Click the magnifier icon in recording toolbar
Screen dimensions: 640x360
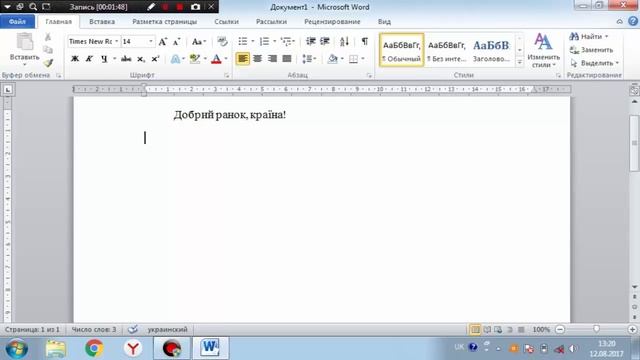33,7
